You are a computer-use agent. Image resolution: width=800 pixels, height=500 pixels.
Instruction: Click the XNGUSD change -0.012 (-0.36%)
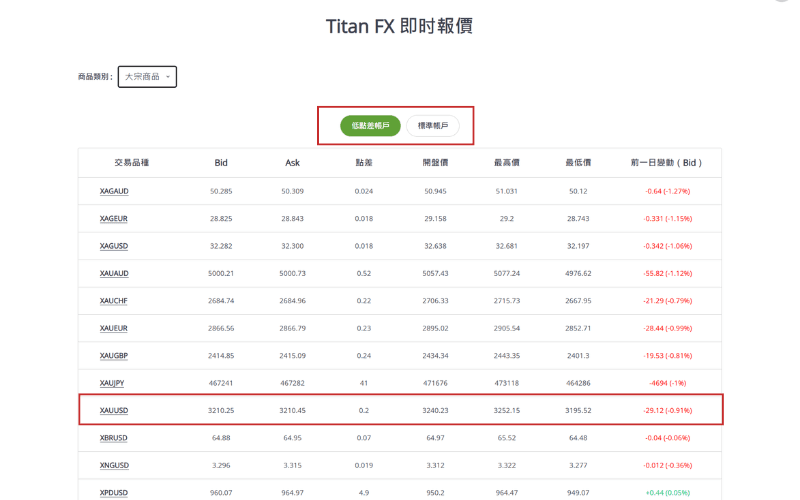tap(667, 465)
